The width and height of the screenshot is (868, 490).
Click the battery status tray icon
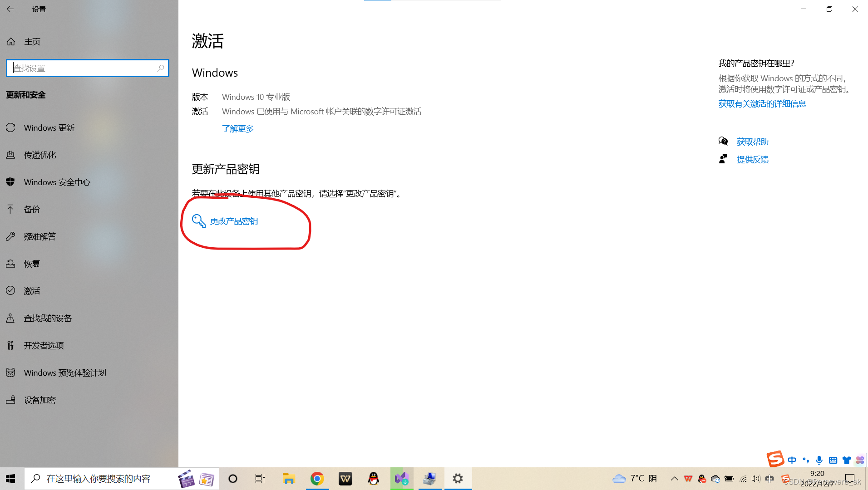click(x=729, y=479)
